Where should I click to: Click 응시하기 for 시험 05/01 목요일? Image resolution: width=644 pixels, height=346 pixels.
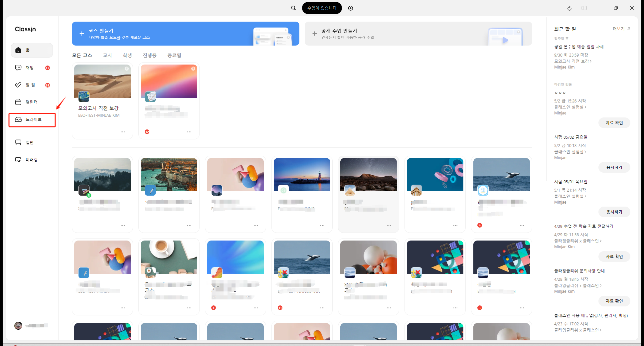click(x=614, y=212)
